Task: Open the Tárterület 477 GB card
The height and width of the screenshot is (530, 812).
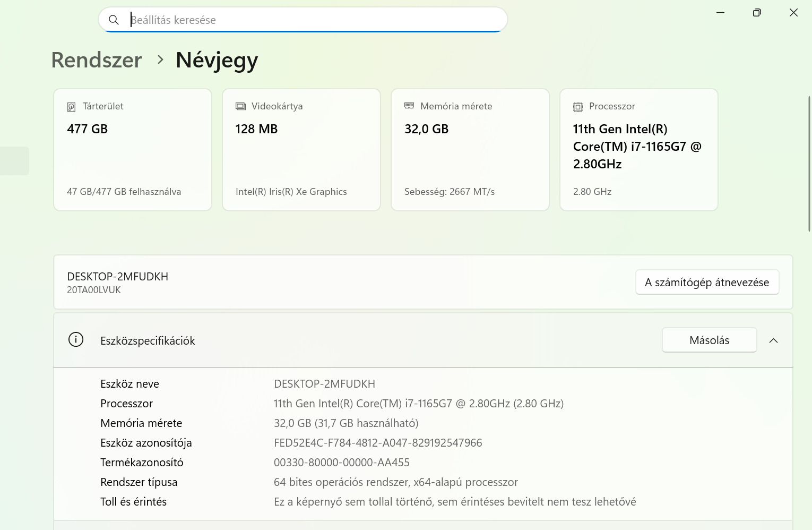Action: click(x=133, y=150)
